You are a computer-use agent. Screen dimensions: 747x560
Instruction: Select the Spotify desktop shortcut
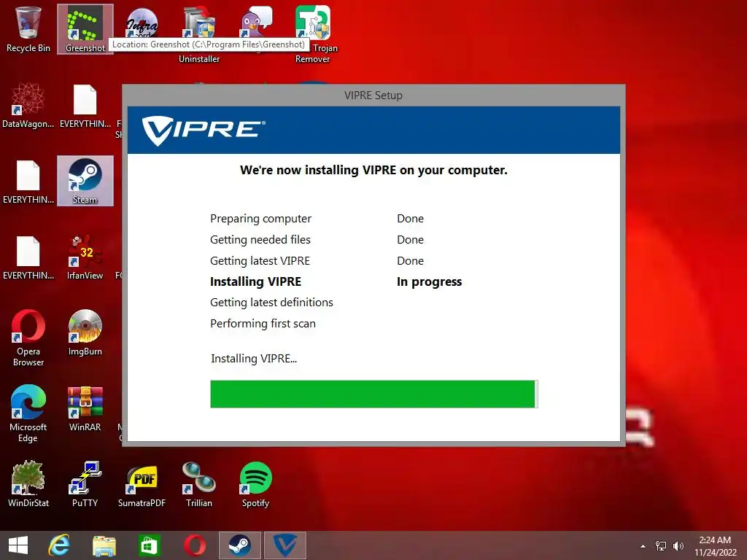[x=255, y=484]
